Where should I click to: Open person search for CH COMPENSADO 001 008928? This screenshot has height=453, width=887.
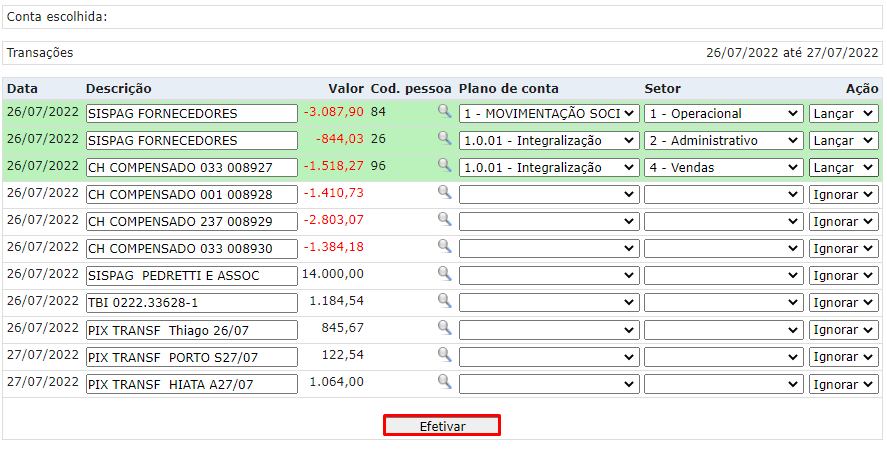click(x=445, y=193)
